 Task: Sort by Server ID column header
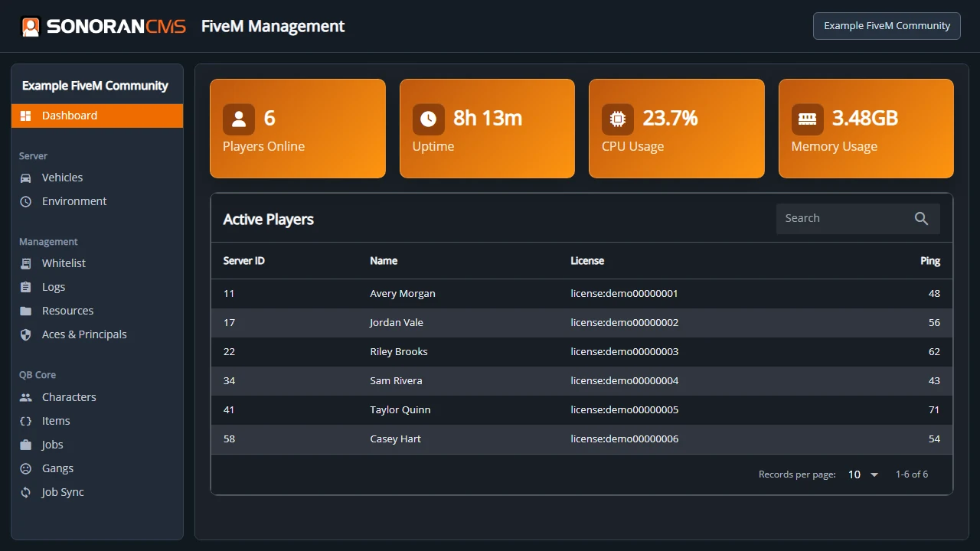pos(243,261)
